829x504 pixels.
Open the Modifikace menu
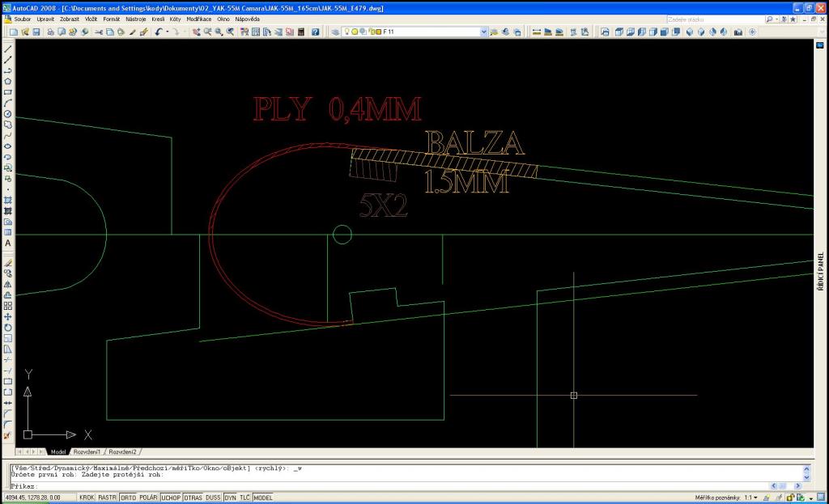[x=198, y=19]
